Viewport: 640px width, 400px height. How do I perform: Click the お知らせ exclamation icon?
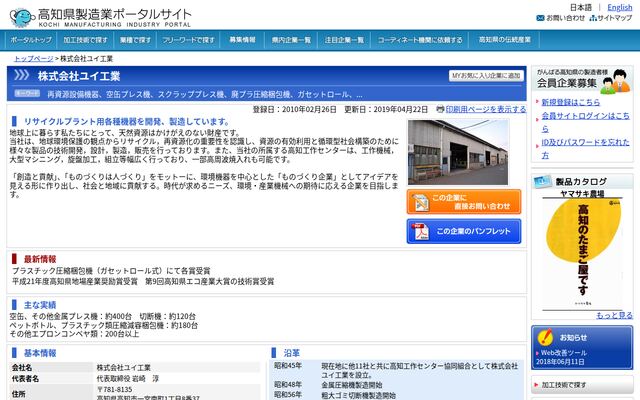[545, 337]
